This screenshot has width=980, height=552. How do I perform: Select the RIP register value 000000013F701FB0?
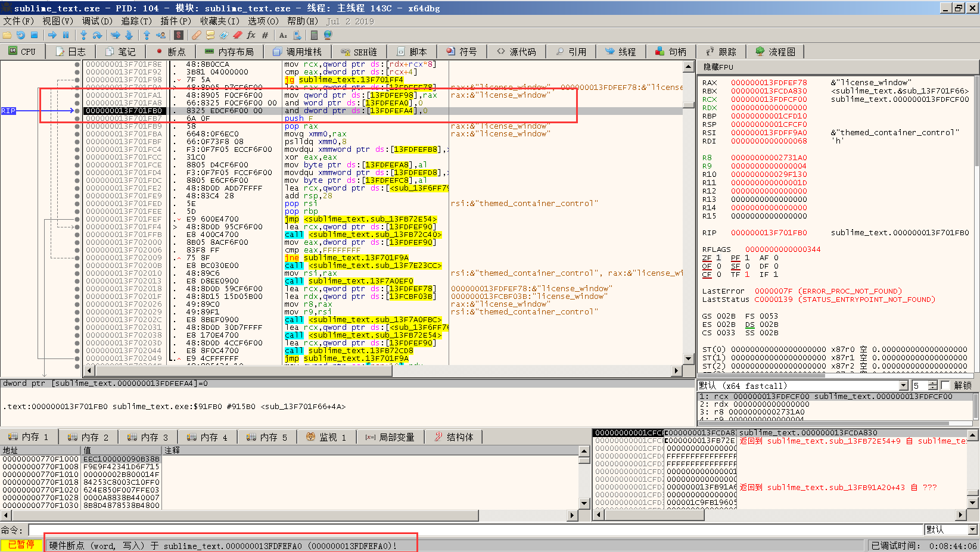click(769, 233)
